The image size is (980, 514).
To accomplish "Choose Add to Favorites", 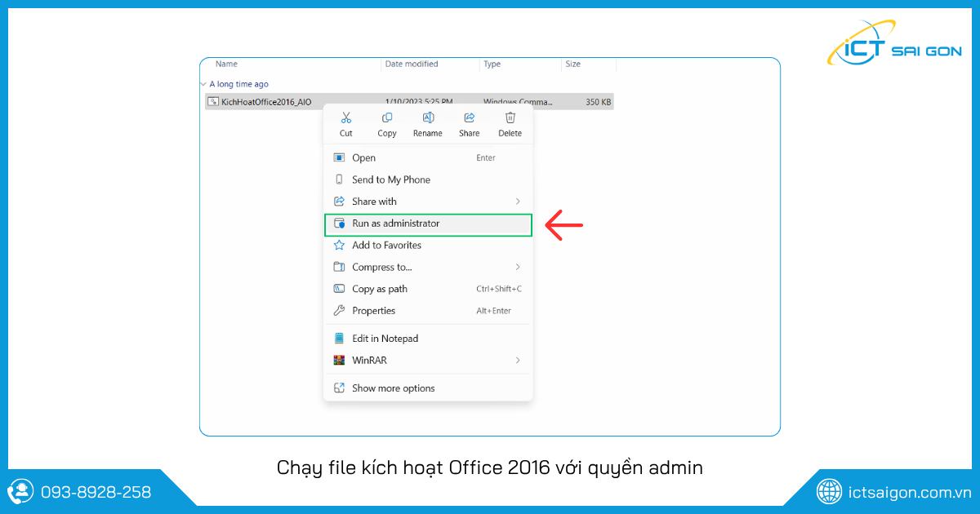I will pyautogui.click(x=428, y=245).
